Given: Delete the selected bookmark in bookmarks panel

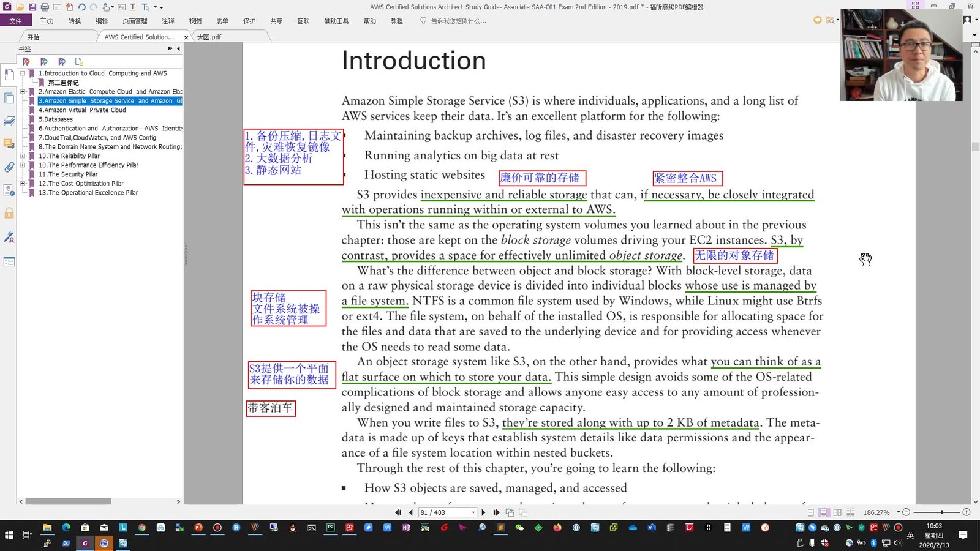Looking at the screenshot, I should (26, 61).
